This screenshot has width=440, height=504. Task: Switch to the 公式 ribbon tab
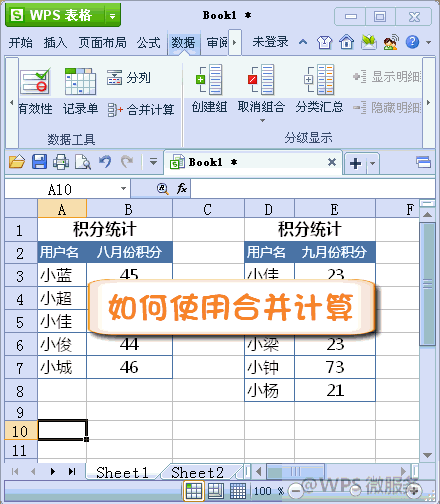[148, 43]
